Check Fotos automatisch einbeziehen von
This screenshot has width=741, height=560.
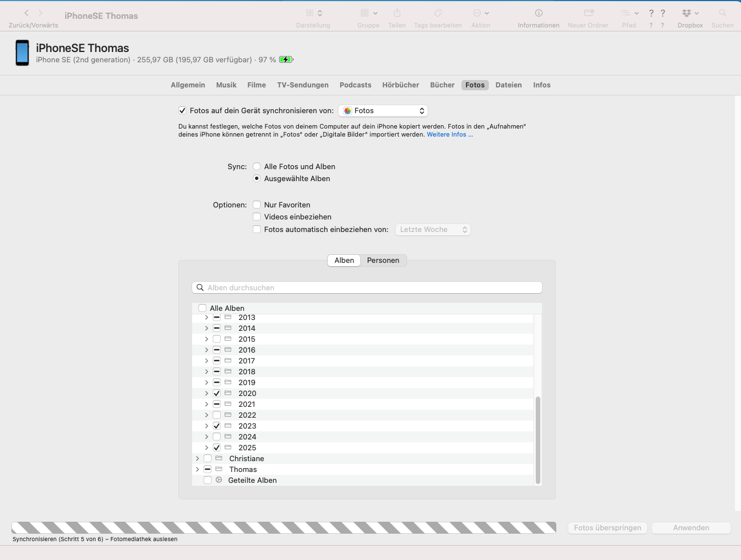point(257,229)
